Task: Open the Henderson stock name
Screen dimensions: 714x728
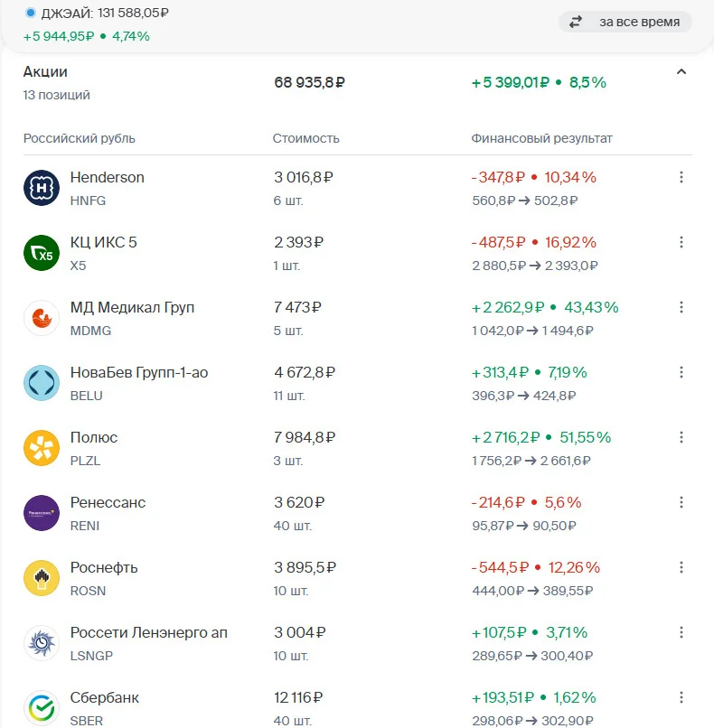Action: 108,177
